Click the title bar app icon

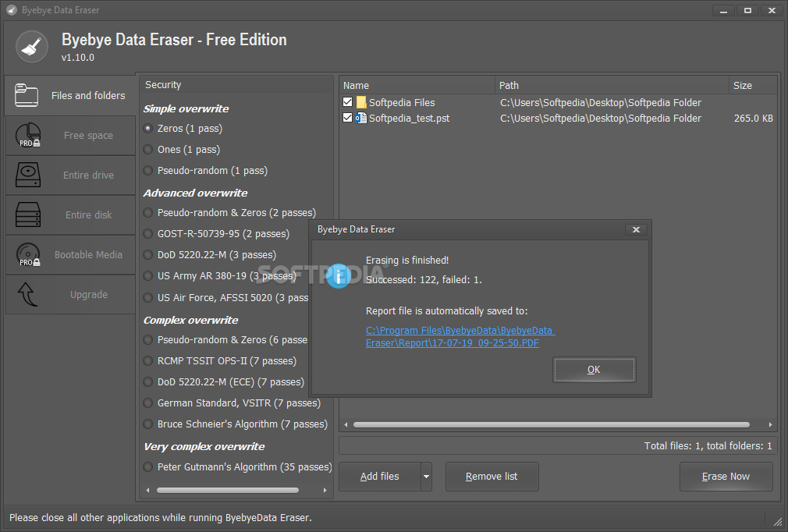pyautogui.click(x=12, y=10)
